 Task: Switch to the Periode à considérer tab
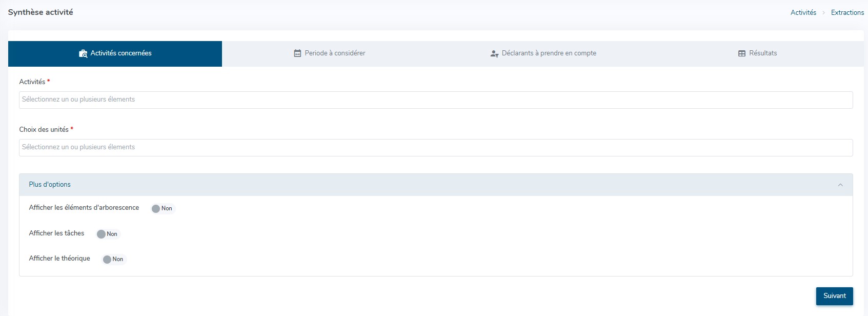(335, 53)
